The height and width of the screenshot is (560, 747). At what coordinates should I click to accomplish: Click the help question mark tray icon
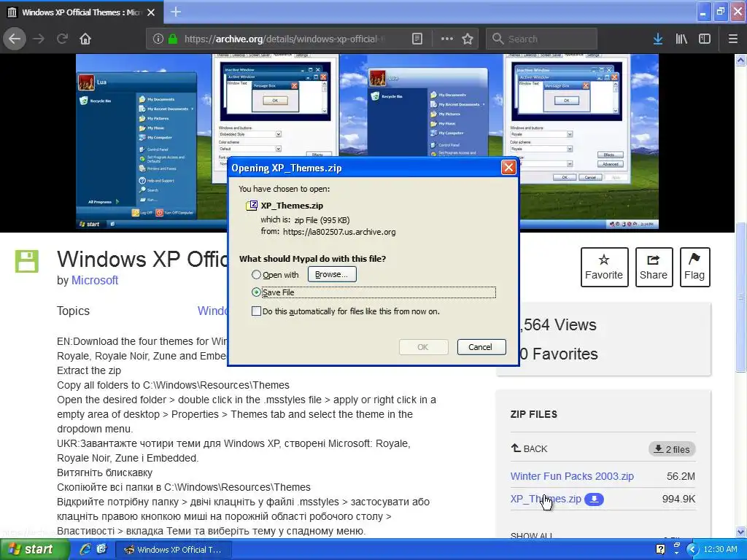click(x=661, y=550)
